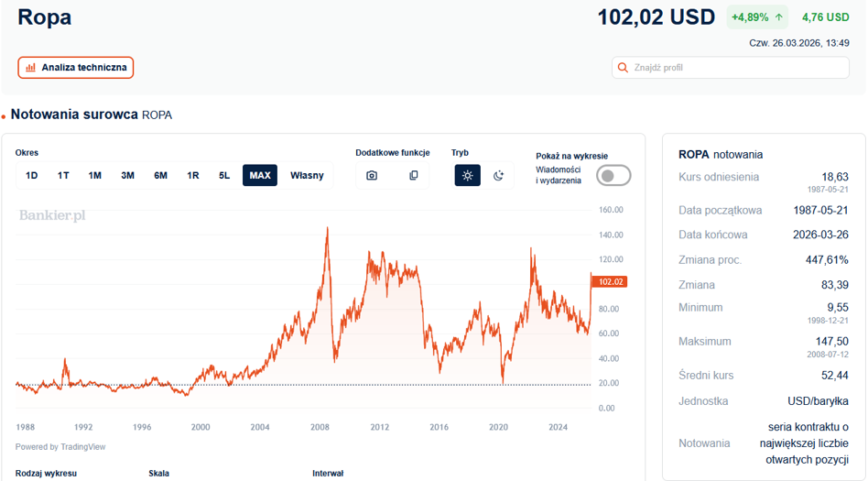
Task: Switch to dark mode moon icon
Action: 498,176
